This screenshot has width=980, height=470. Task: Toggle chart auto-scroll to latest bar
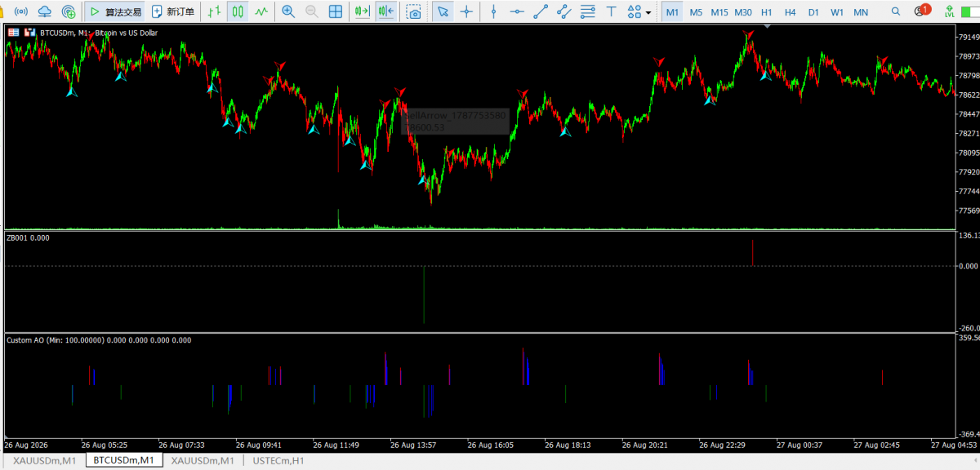click(363, 12)
